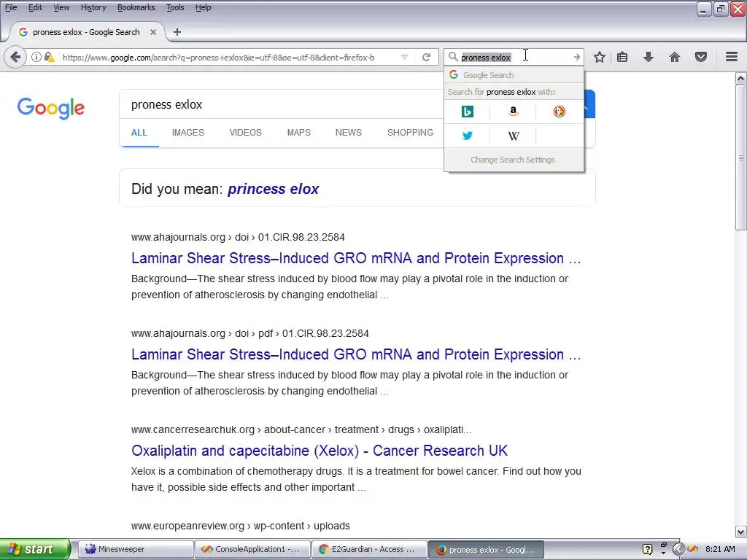Go back with the back arrow button
Viewport: 747px width, 560px height.
15,57
